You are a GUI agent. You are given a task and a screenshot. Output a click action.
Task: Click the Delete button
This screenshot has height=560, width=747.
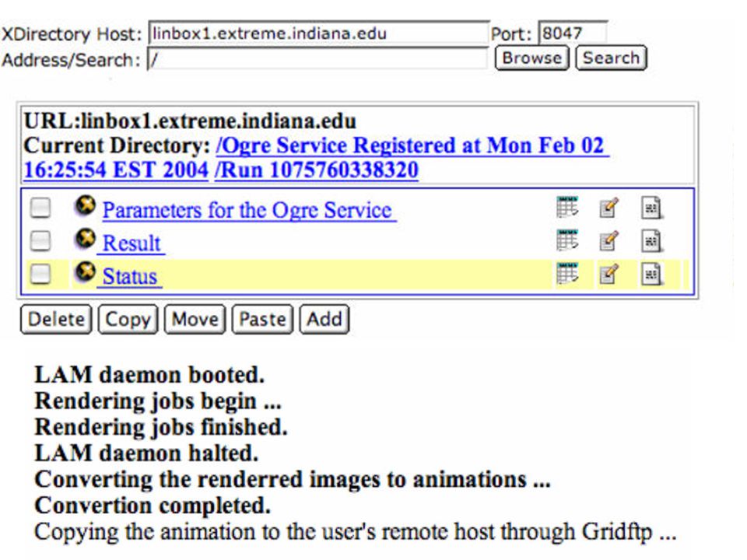[56, 320]
